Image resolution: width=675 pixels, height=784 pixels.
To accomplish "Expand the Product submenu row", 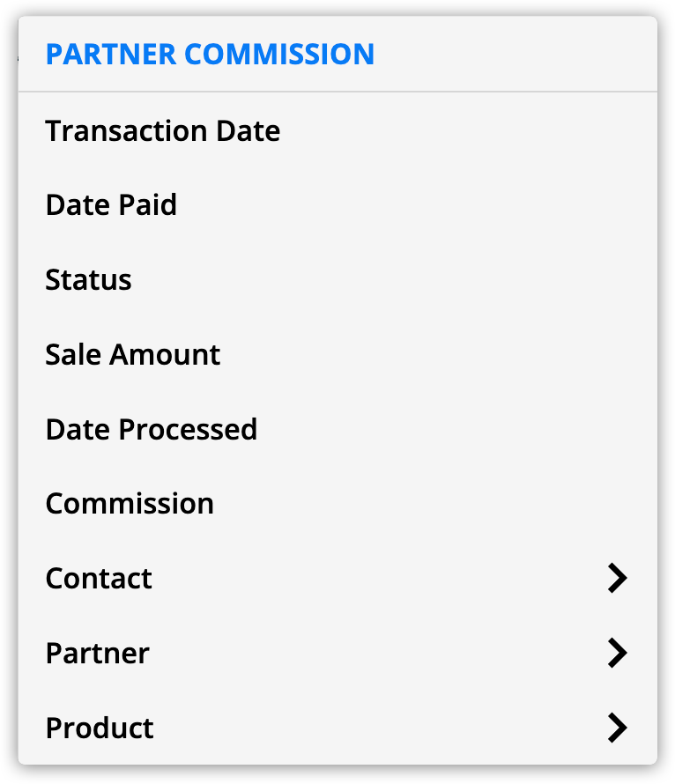I will click(337, 729).
